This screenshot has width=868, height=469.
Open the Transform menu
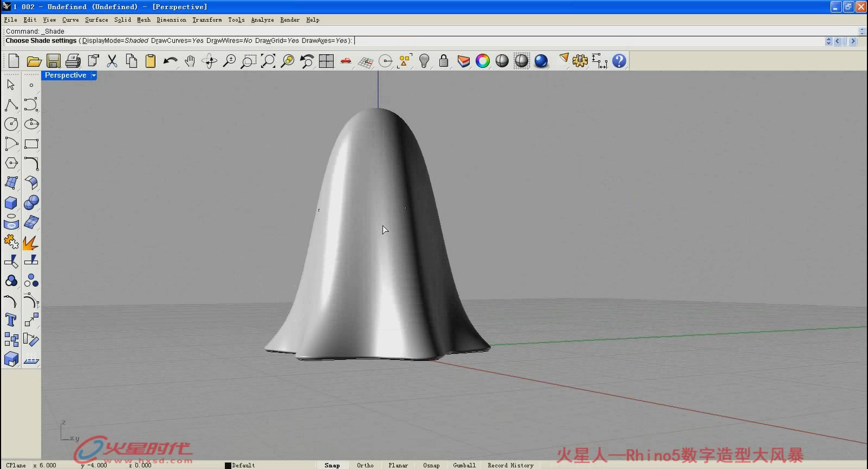pos(207,20)
